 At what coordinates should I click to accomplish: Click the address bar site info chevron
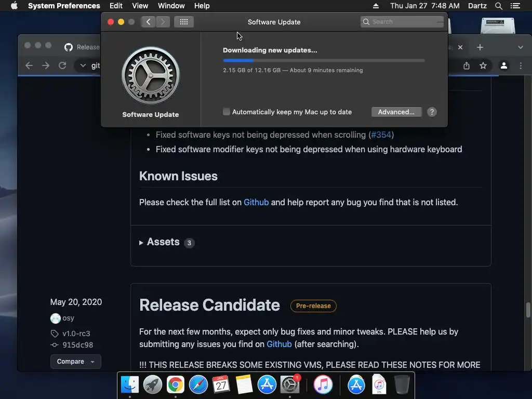click(83, 65)
